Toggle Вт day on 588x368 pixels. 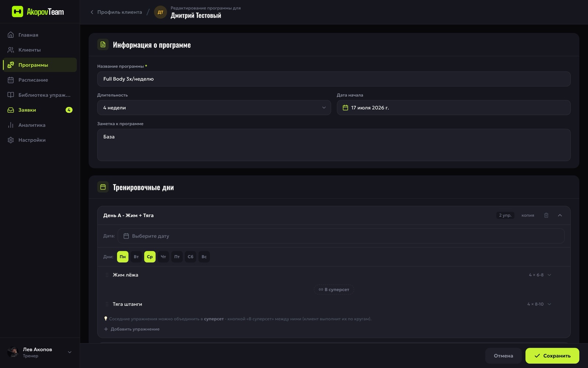[x=136, y=257]
